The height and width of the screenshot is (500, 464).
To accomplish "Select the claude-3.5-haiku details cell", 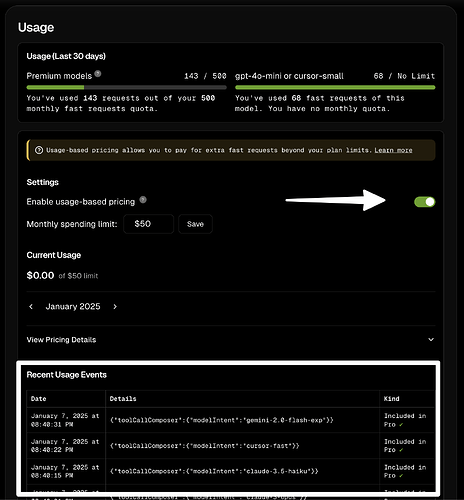I will click(x=242, y=471).
